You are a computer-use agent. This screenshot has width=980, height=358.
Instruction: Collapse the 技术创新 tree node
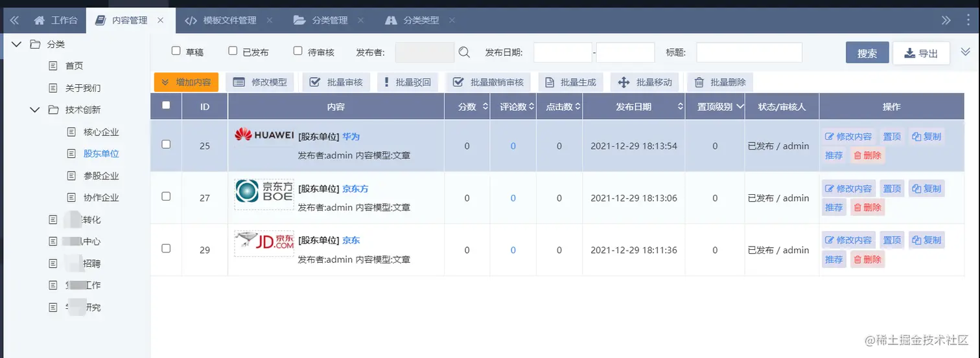[34, 110]
